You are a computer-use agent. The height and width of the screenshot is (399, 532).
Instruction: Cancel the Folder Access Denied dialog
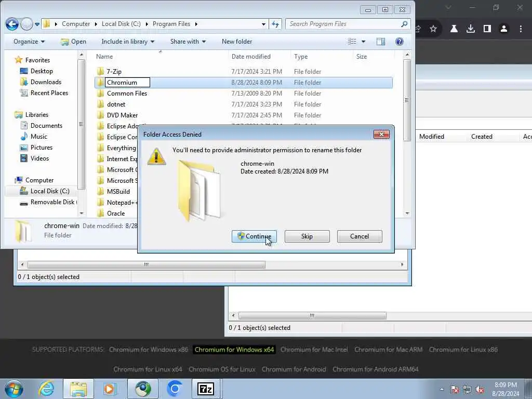pos(360,236)
